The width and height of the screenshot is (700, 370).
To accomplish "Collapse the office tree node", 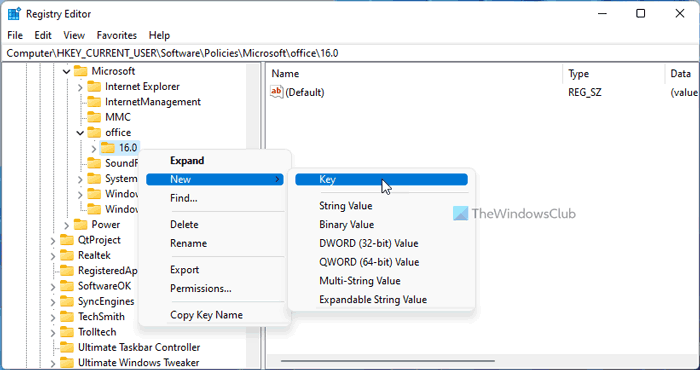I will (80, 133).
